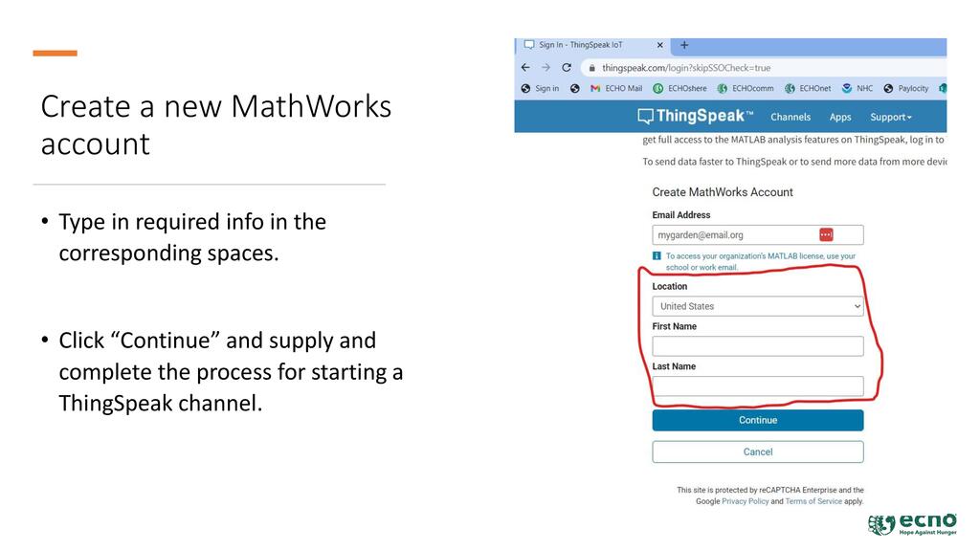Open the Google Privacy Policy link
Image resolution: width=980 pixels, height=551 pixels.
(745, 501)
